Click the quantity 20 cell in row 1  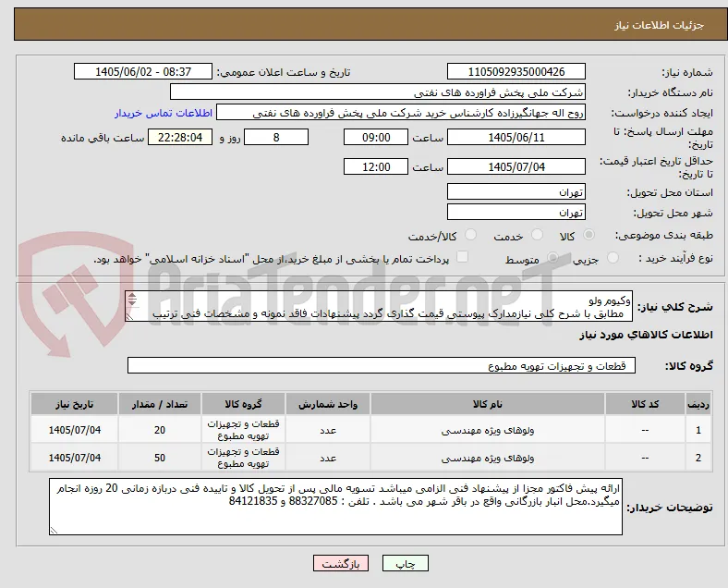(160, 430)
